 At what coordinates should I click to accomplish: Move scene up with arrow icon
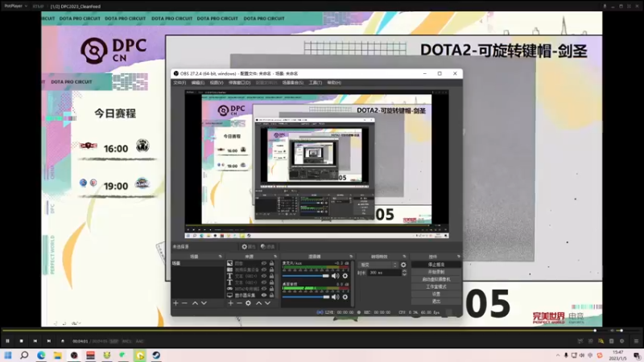pos(195,303)
